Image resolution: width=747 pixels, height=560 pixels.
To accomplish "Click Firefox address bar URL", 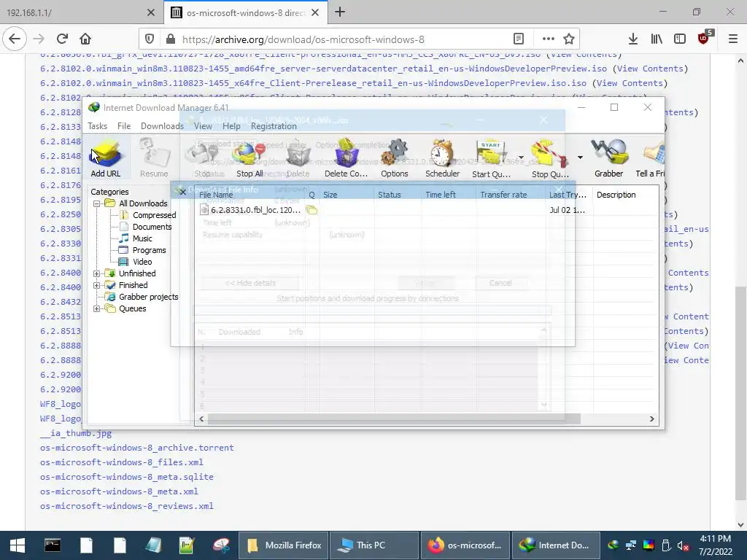I will pos(303,39).
